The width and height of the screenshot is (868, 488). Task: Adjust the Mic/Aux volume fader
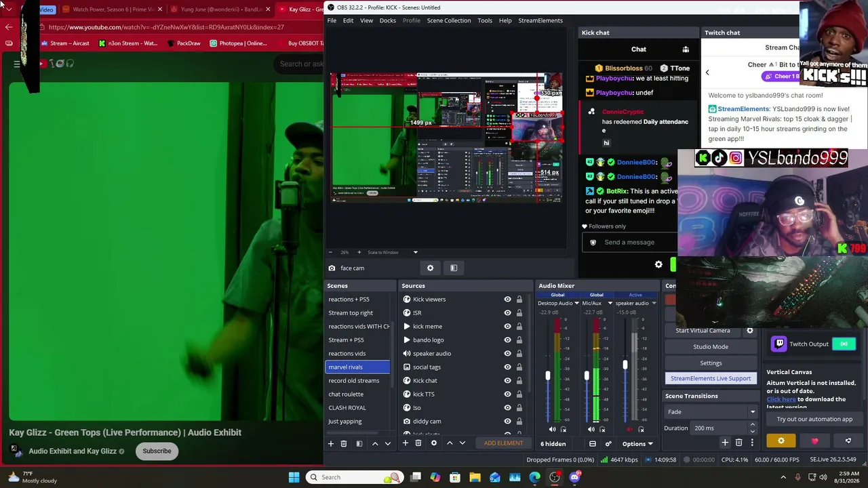point(587,375)
